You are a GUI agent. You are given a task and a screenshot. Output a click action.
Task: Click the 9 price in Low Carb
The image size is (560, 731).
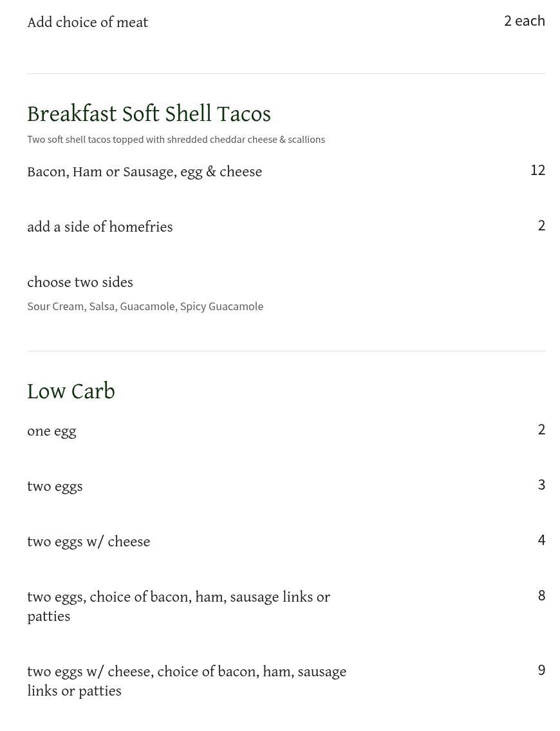541,670
